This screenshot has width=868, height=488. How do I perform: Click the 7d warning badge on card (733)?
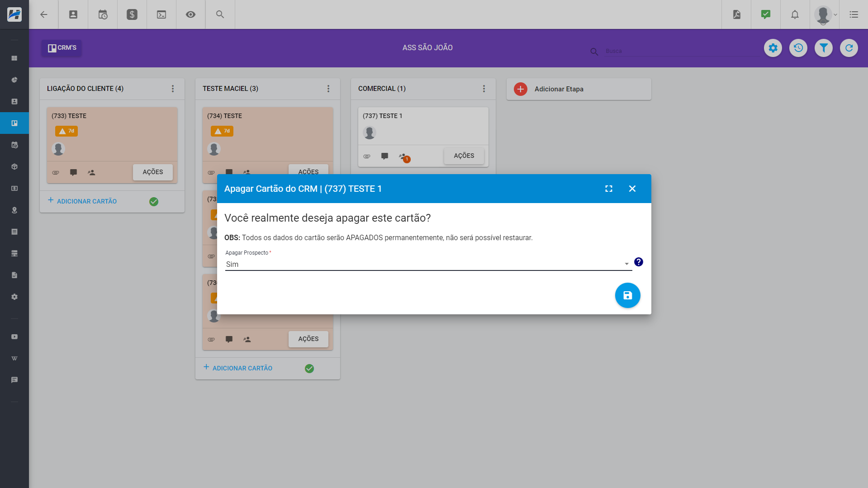pyautogui.click(x=66, y=131)
